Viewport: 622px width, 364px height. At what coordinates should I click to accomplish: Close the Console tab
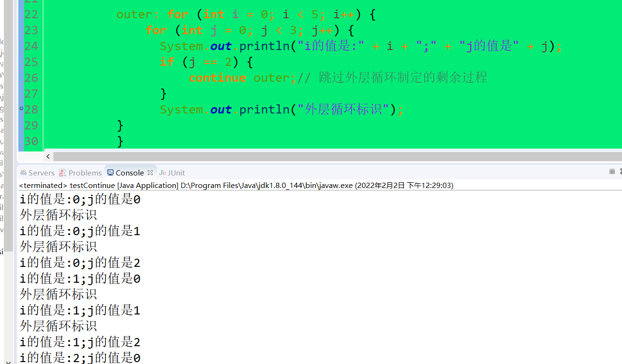149,172
